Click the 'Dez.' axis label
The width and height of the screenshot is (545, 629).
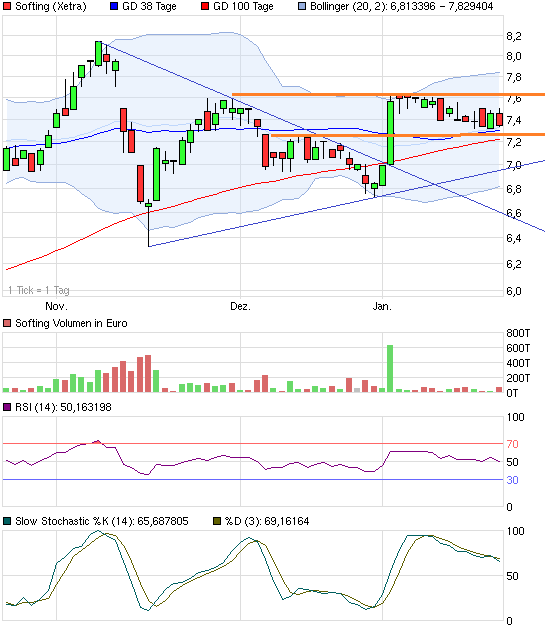[x=240, y=306]
